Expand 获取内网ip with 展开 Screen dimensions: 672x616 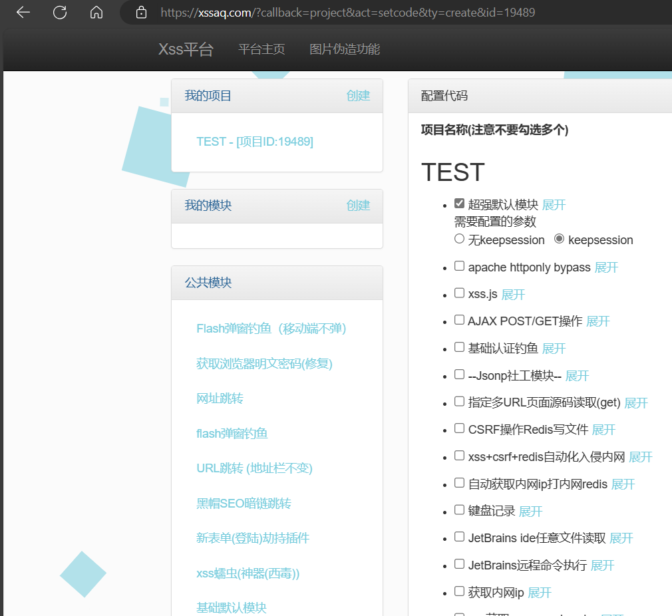[x=539, y=593]
